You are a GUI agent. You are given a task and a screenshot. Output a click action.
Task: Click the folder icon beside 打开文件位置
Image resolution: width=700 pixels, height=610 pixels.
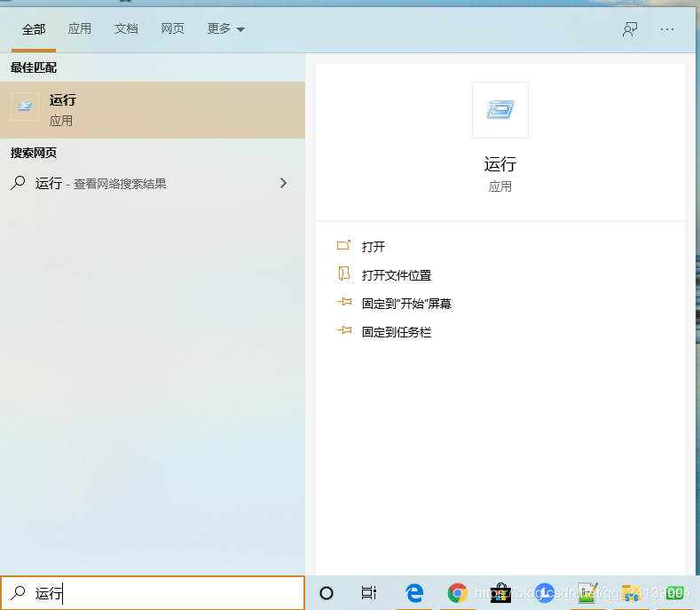click(x=343, y=273)
